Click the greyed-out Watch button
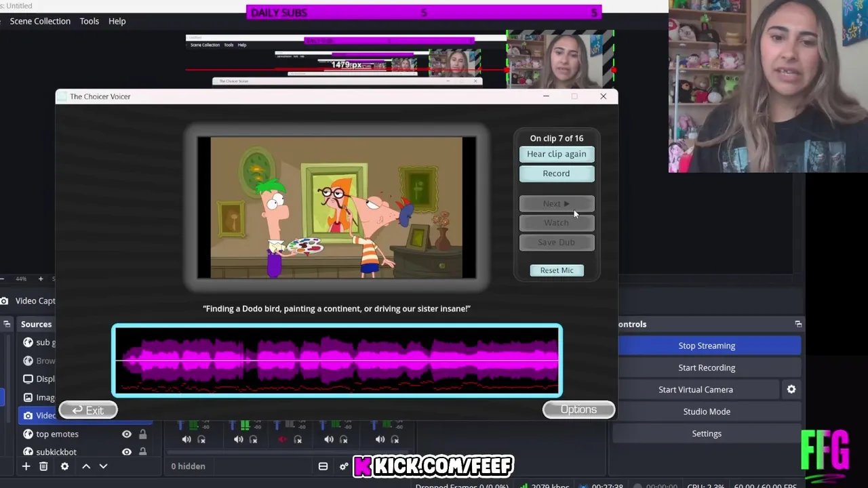 pyautogui.click(x=557, y=222)
